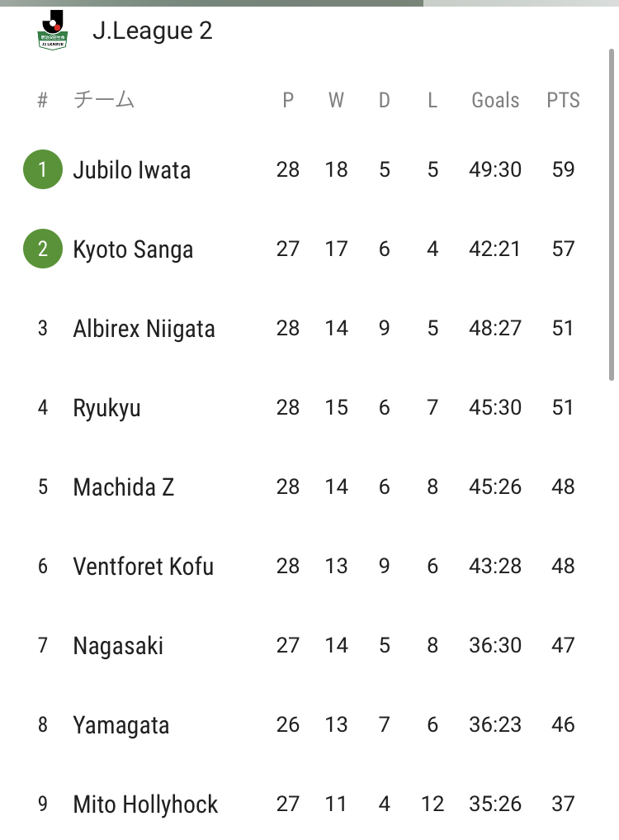619x840 pixels.
Task: Click Machida Z team name
Action: (124, 487)
